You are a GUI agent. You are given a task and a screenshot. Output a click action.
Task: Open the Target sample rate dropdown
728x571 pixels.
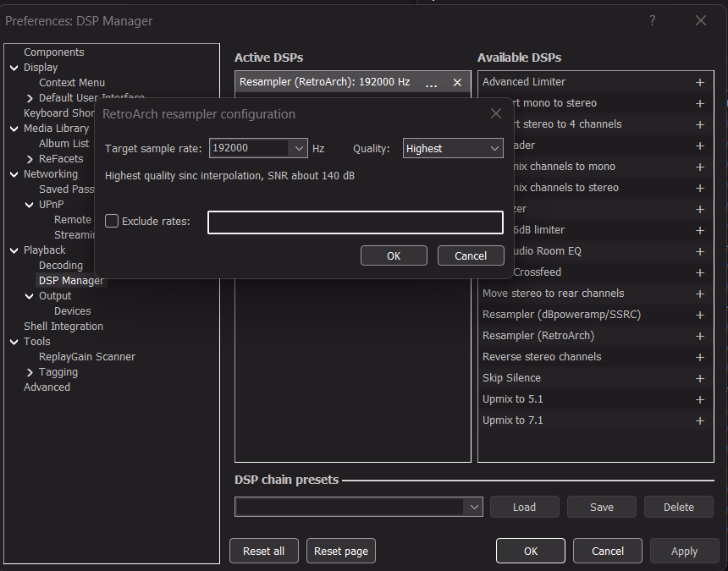point(298,148)
